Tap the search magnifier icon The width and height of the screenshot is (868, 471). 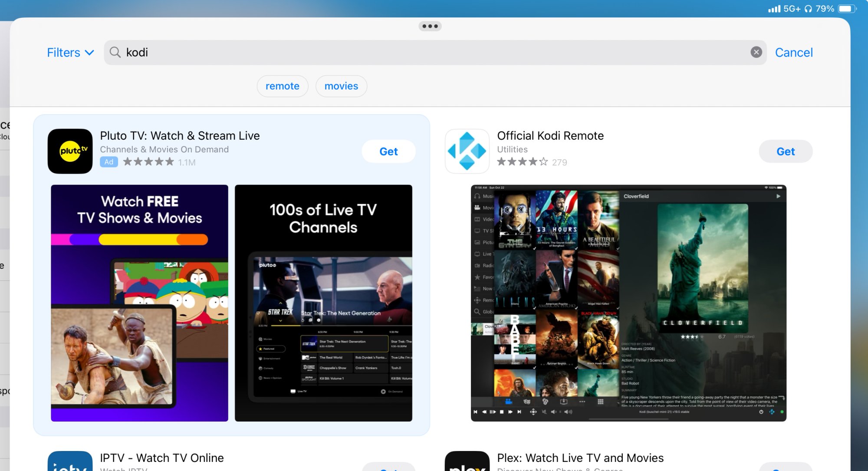coord(115,52)
